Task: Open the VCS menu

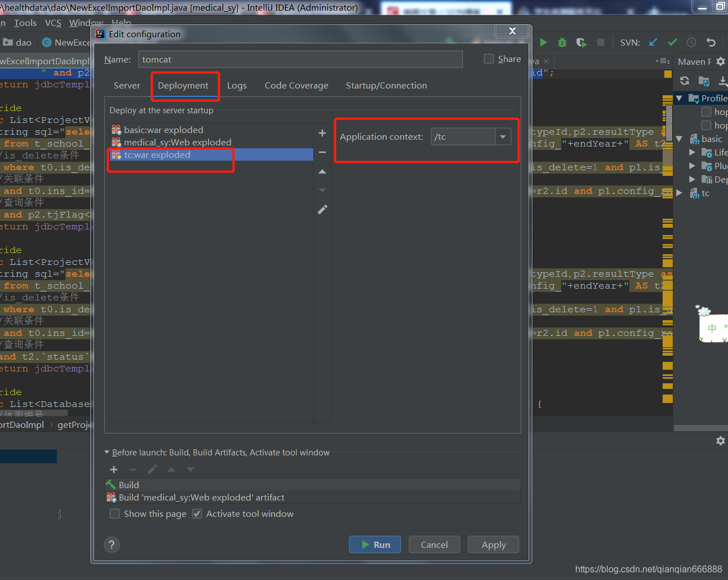Action: point(53,23)
